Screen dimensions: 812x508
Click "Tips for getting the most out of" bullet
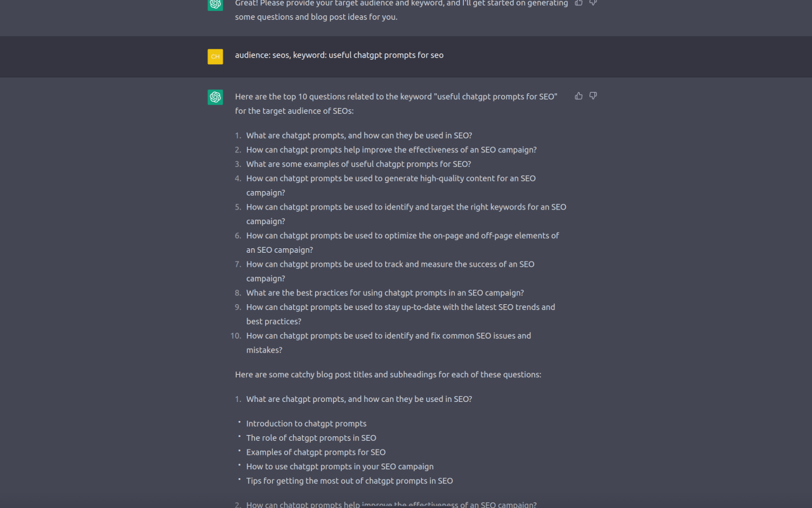(350, 481)
